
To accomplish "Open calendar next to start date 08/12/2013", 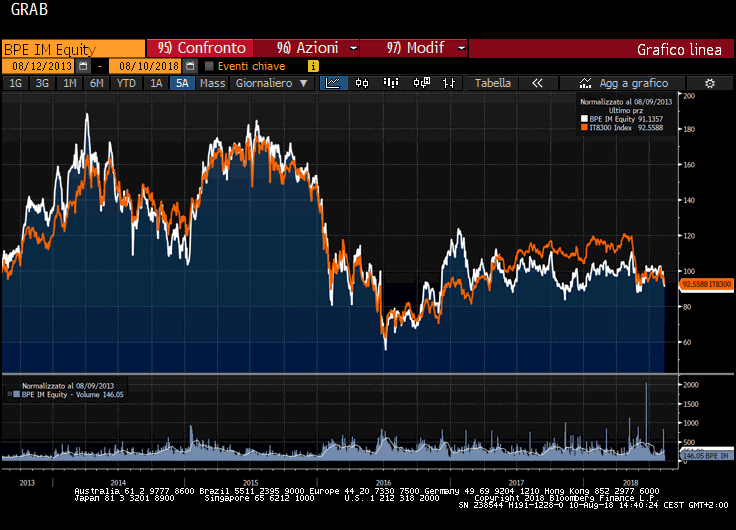I will click(83, 66).
